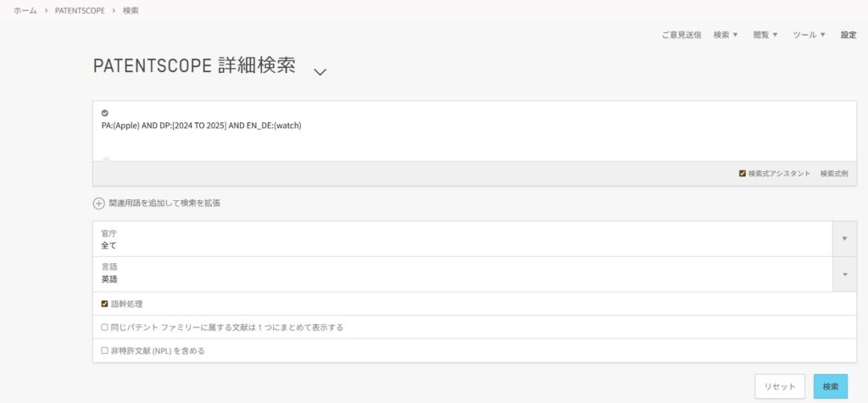
Task: Click the PATENTSCOPE breadcrumb link
Action: (x=78, y=11)
